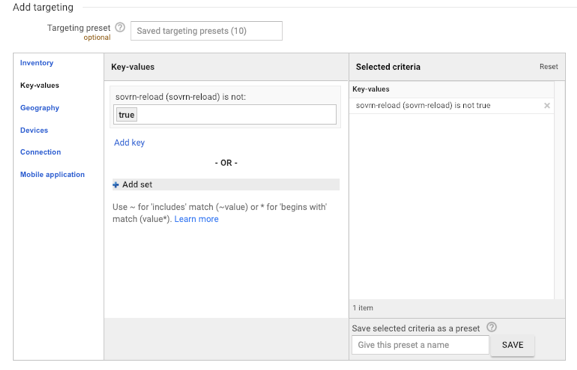Click the plus icon for Add set

pyautogui.click(x=116, y=185)
